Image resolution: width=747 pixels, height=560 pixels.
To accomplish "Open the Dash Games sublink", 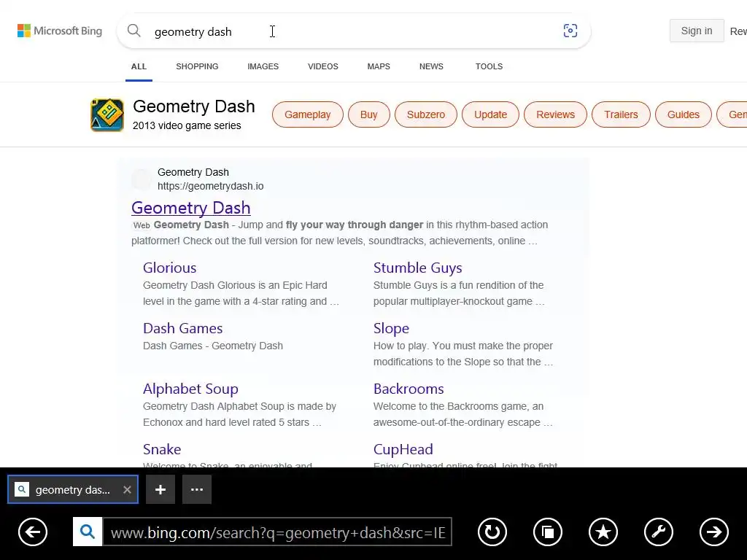I will 183,328.
